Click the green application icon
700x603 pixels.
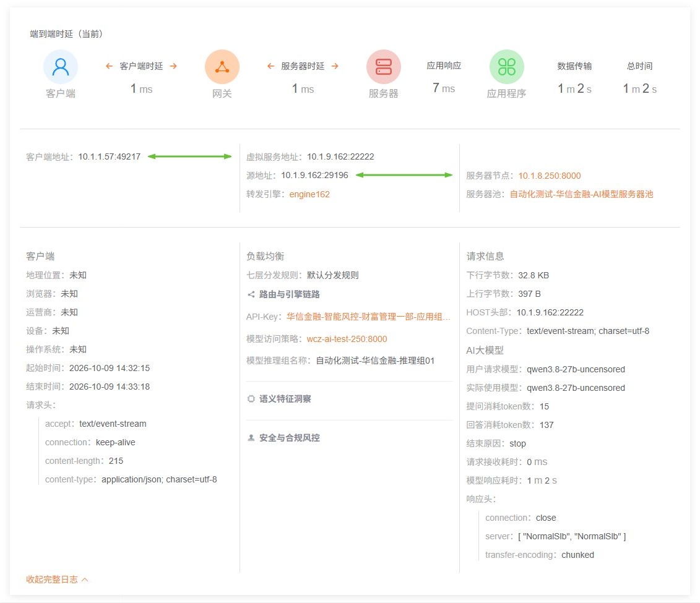507,67
